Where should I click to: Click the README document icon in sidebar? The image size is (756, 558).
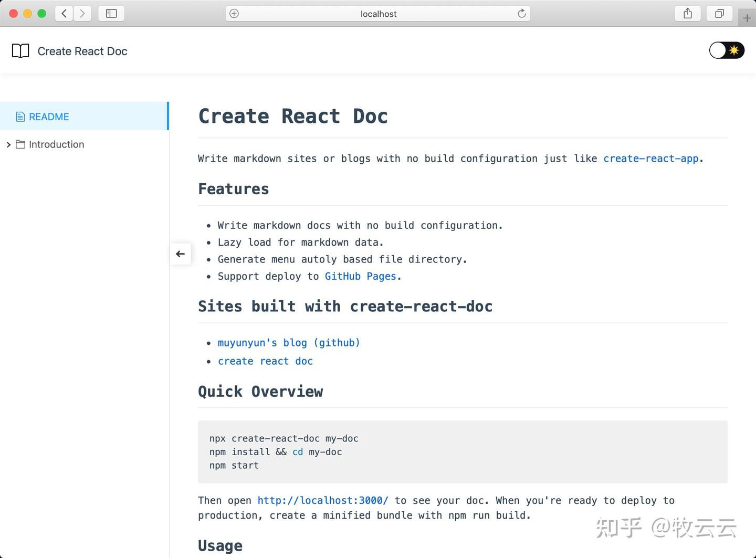click(x=20, y=117)
